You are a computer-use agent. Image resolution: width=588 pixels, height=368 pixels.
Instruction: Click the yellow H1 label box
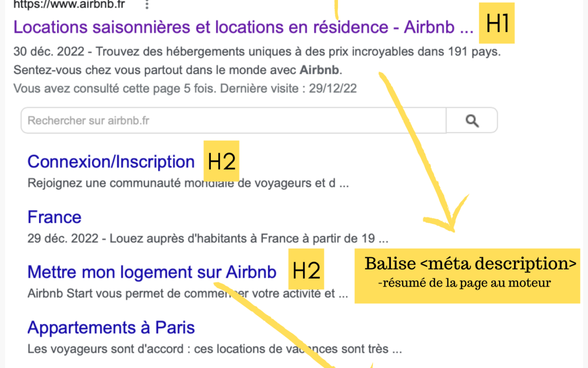coord(497,23)
